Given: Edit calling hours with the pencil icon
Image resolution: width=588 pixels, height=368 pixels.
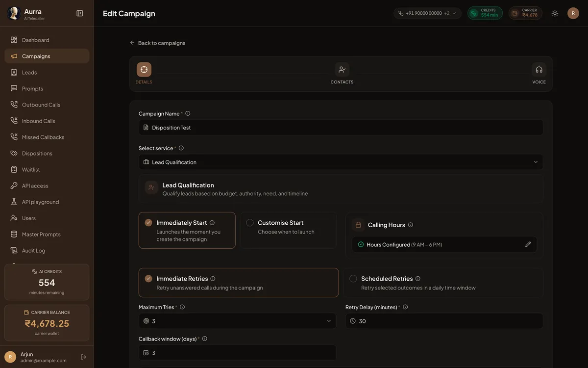Looking at the screenshot, I should click(528, 244).
